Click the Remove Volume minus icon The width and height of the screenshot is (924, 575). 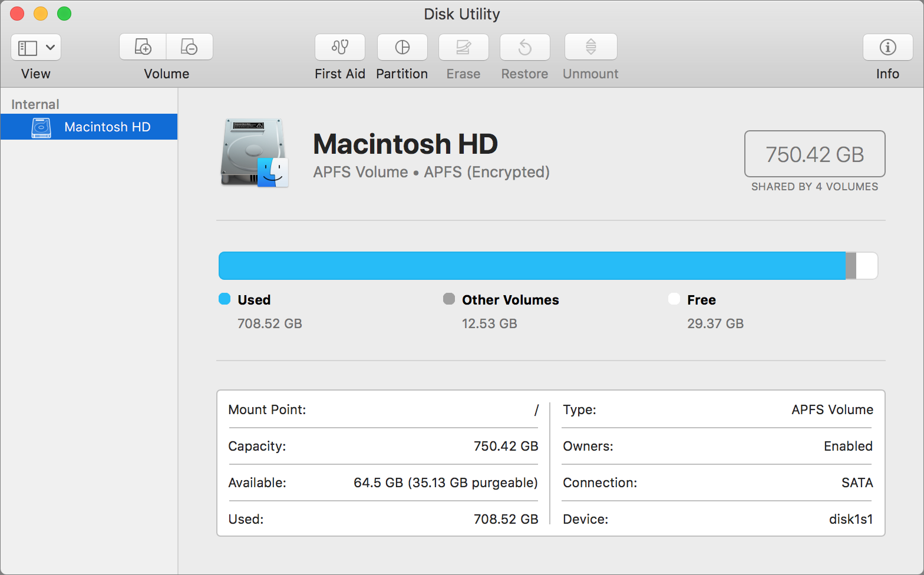point(189,47)
